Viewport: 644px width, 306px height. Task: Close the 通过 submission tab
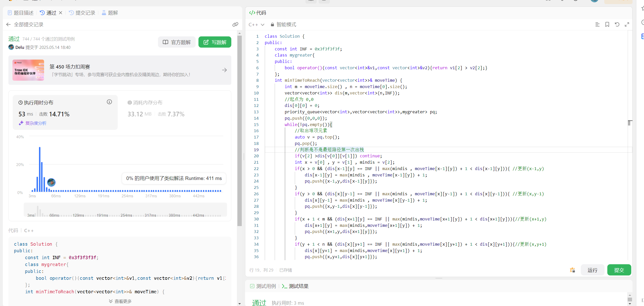click(x=61, y=13)
